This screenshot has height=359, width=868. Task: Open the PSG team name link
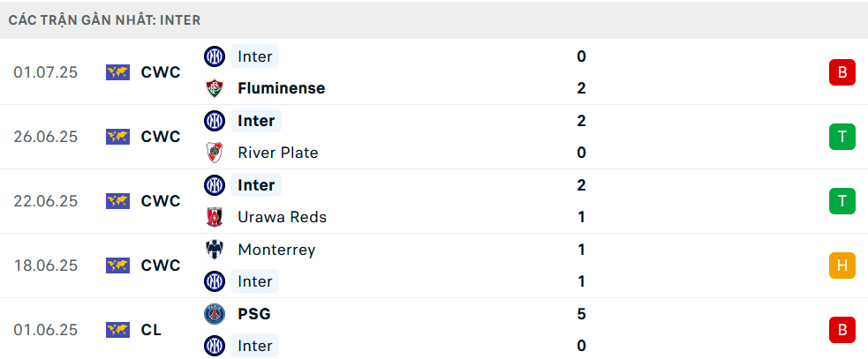click(x=254, y=314)
